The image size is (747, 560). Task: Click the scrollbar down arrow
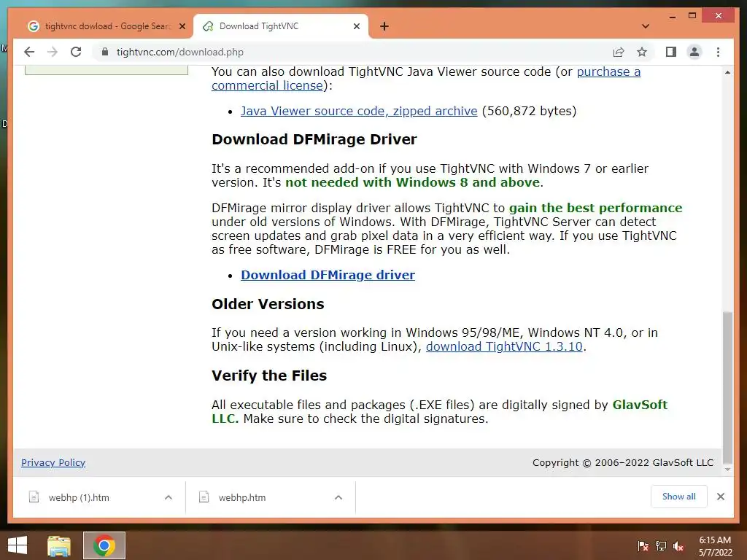point(727,470)
